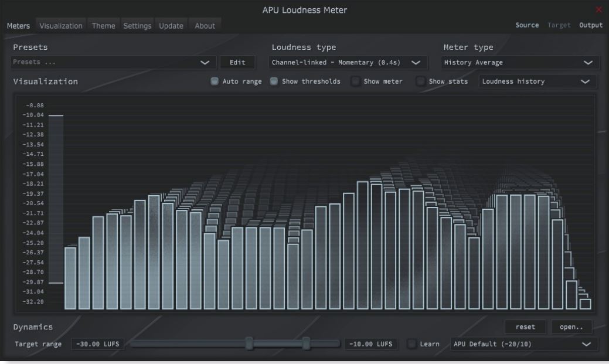Click the -10.00 LUFS target range field
The height and width of the screenshot is (364, 609).
370,344
